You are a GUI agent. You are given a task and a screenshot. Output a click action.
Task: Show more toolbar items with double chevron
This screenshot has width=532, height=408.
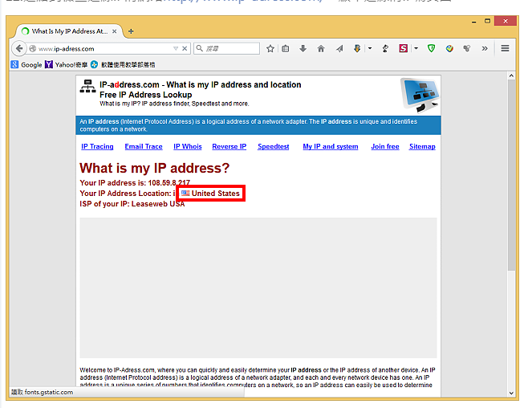(485, 48)
